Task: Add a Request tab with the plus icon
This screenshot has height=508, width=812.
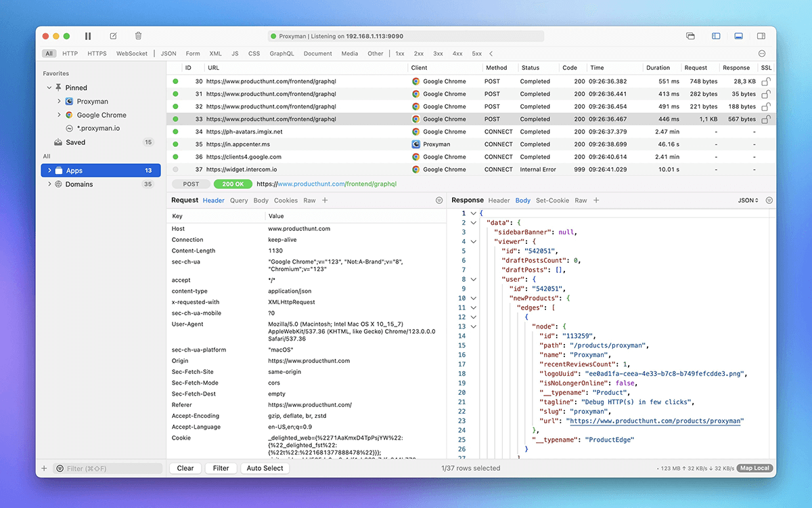Action: 325,200
